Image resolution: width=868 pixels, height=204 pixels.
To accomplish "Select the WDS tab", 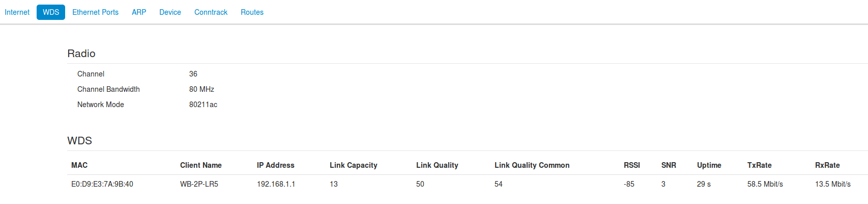I will (x=51, y=12).
